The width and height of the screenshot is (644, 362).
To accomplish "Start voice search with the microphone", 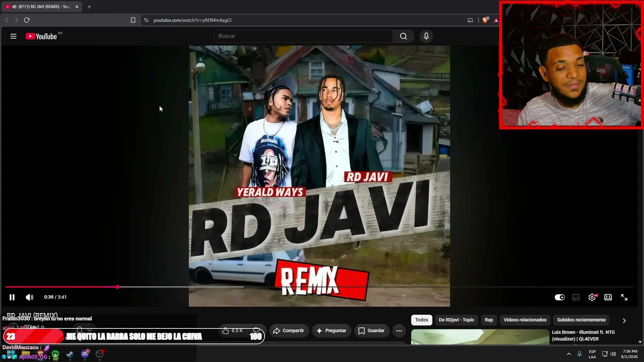I will [x=426, y=36].
